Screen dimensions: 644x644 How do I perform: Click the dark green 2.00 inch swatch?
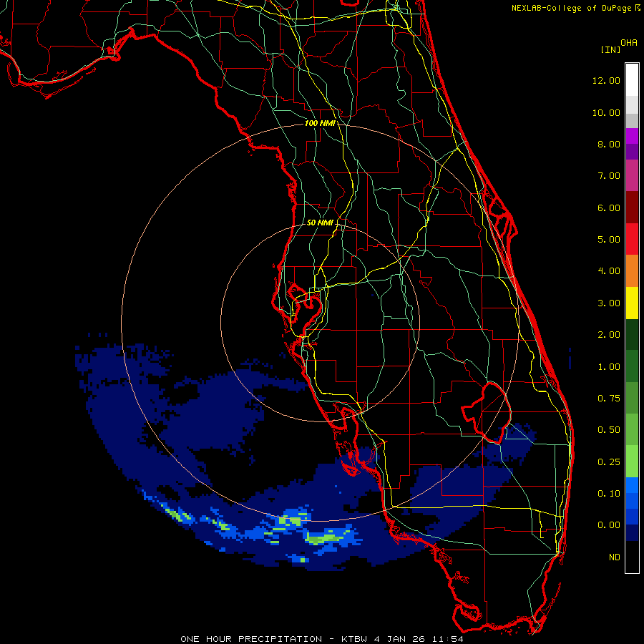pyautogui.click(x=632, y=334)
